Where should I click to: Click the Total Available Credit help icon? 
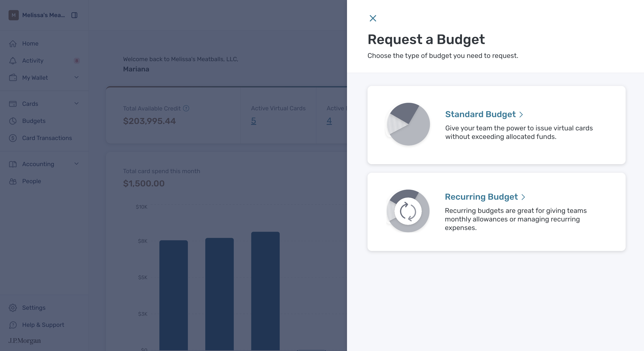(186, 108)
